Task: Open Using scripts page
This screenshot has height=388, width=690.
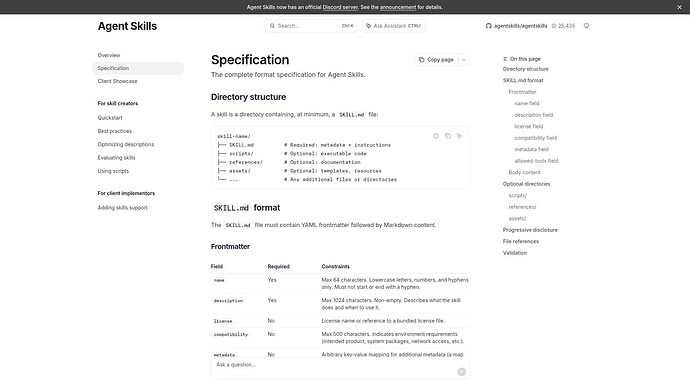Action: (113, 171)
